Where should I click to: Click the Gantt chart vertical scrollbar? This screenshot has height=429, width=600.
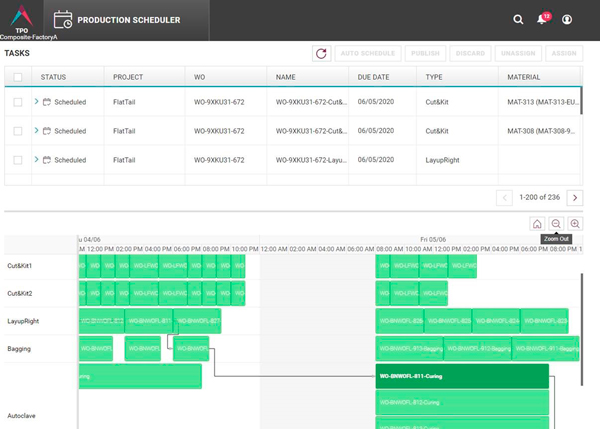point(582,329)
